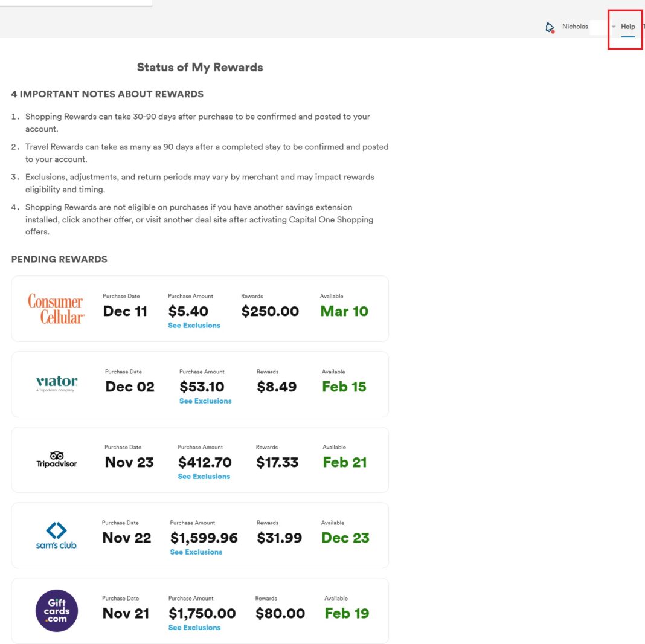Open the Help menu
The image size is (645, 644).
coord(627,27)
